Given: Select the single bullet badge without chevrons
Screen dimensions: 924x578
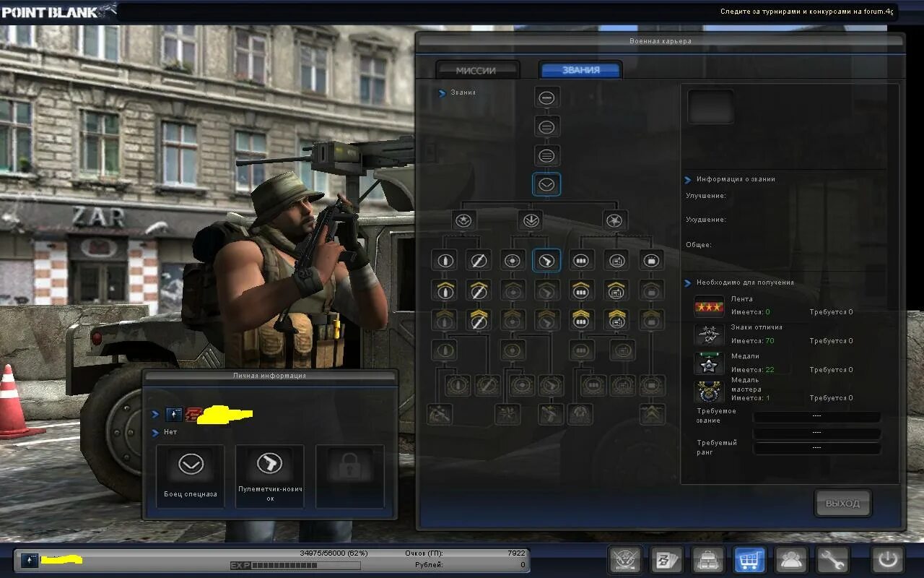Looking at the screenshot, I should 444,260.
